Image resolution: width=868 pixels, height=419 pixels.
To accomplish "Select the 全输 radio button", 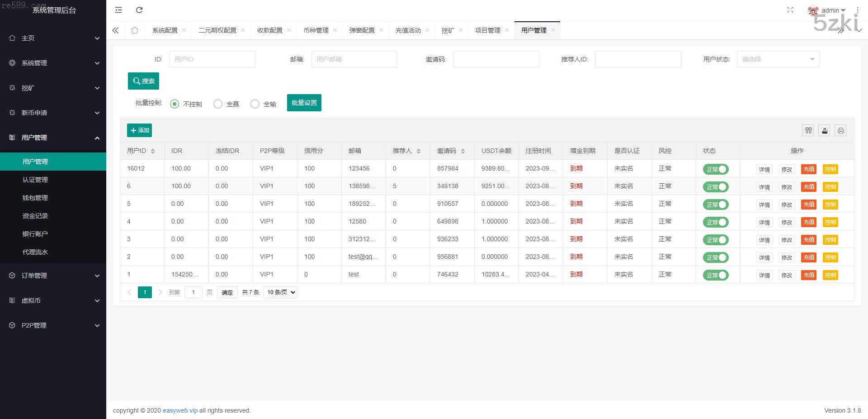I will point(255,104).
